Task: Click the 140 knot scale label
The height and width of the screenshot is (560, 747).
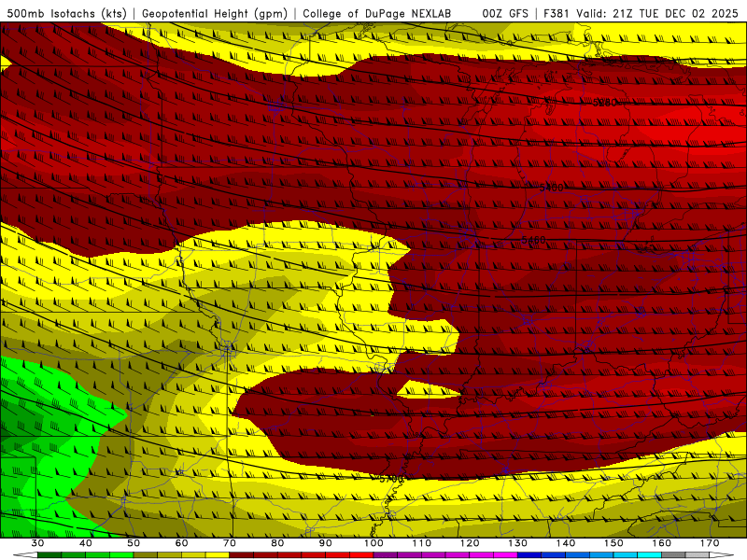Action: pos(566,543)
